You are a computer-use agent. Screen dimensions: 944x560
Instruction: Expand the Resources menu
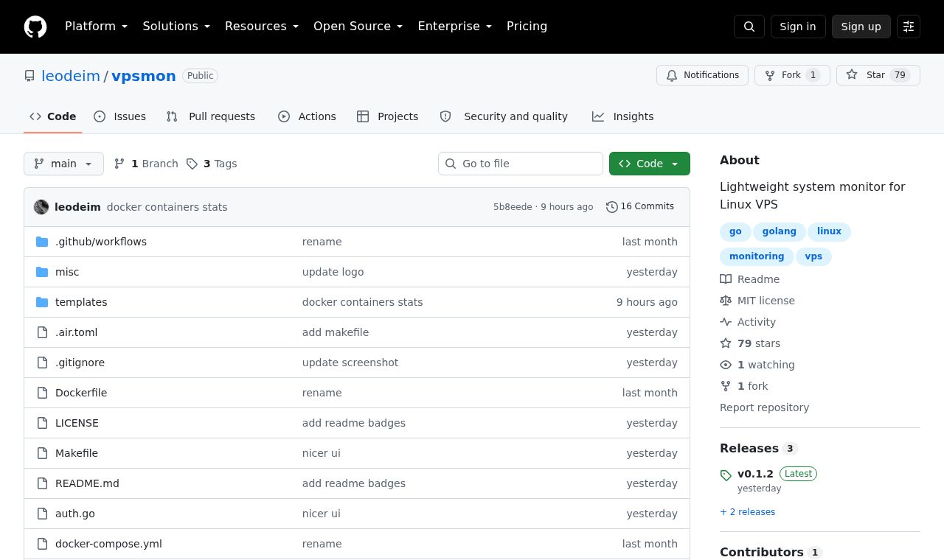pyautogui.click(x=262, y=27)
